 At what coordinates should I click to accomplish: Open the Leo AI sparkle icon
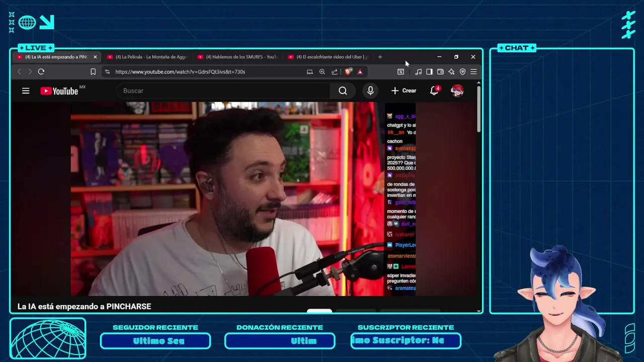(x=451, y=72)
